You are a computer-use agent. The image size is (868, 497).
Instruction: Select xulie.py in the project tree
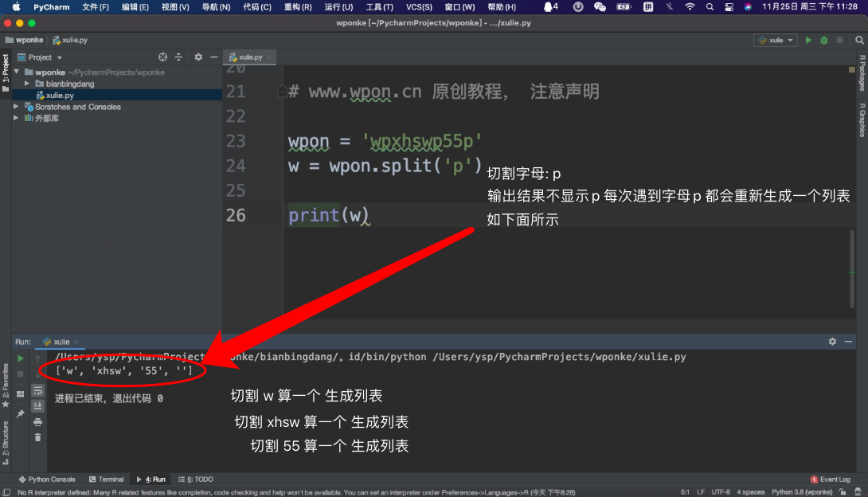coord(60,95)
